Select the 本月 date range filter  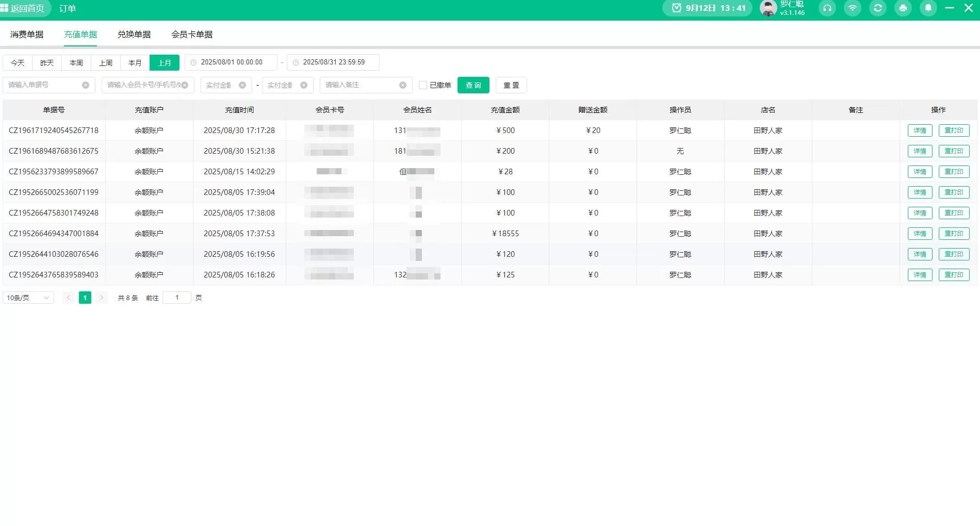coord(135,62)
